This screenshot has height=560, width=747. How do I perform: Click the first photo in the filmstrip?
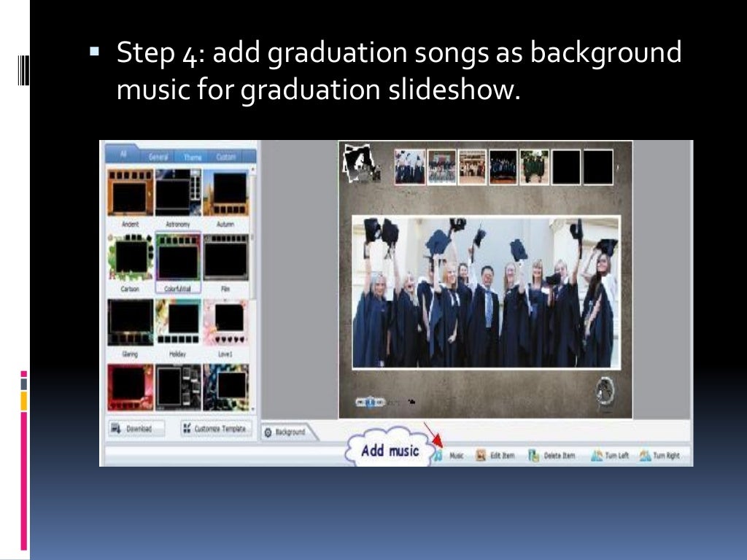[x=410, y=167]
